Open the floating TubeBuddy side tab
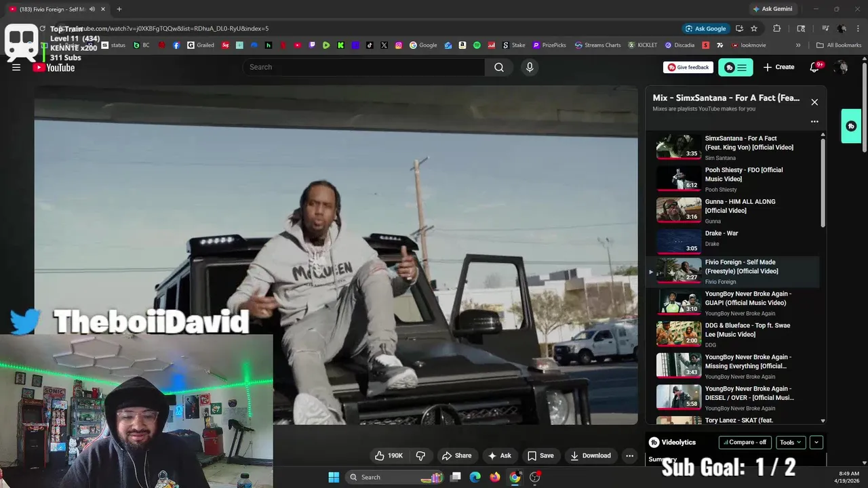The height and width of the screenshot is (488, 868). (x=851, y=126)
